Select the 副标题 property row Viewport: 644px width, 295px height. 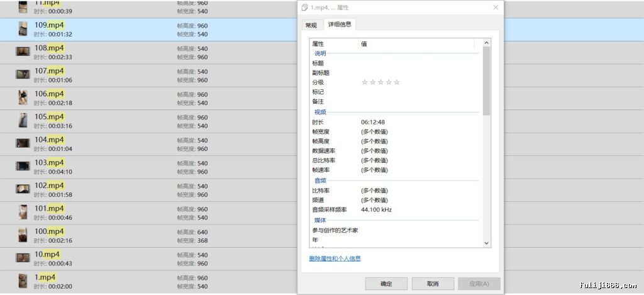(396, 73)
